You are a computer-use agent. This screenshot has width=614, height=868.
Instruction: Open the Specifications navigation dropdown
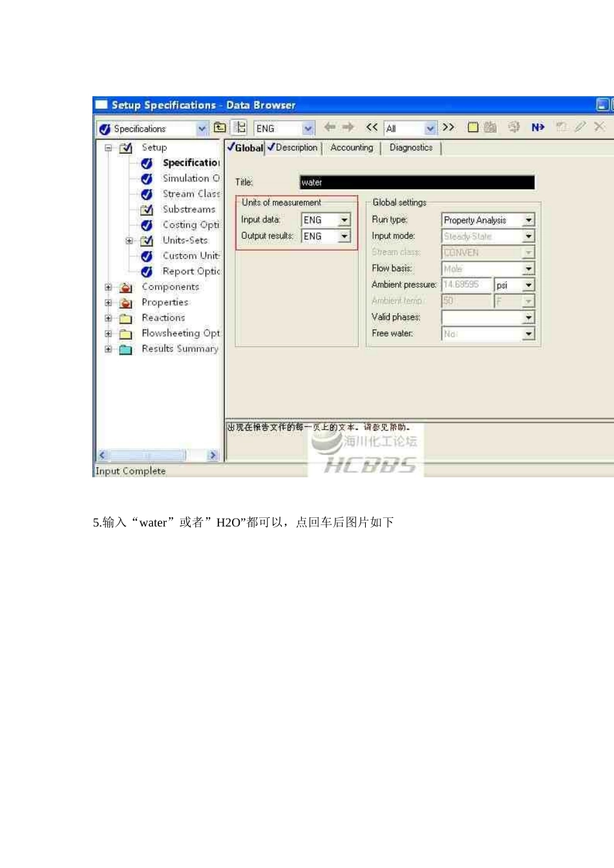coord(202,129)
